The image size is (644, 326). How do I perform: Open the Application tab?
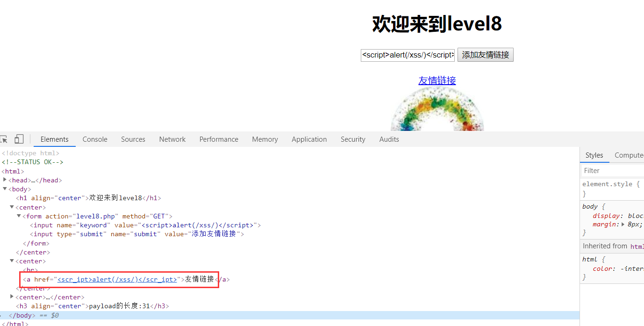[x=309, y=139]
